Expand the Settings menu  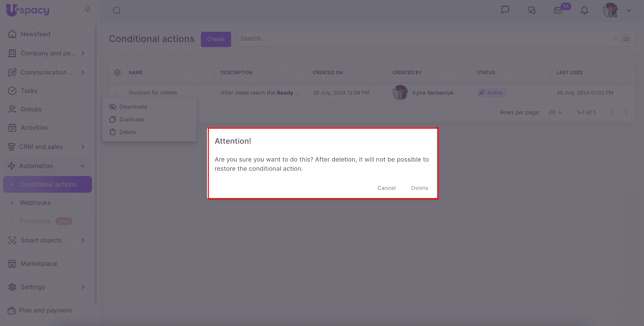(83, 287)
